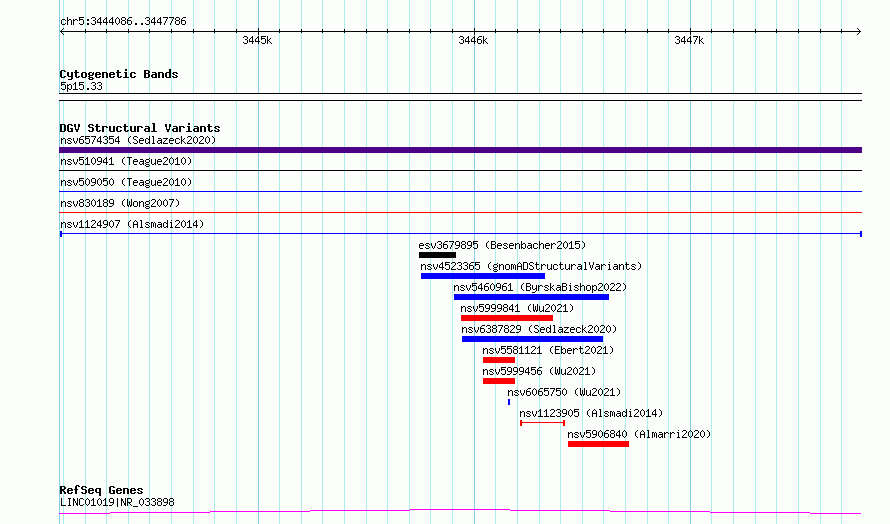Screen dimensions: 890x524
Task: Select the red nsv830189 variant line
Action: [460, 212]
